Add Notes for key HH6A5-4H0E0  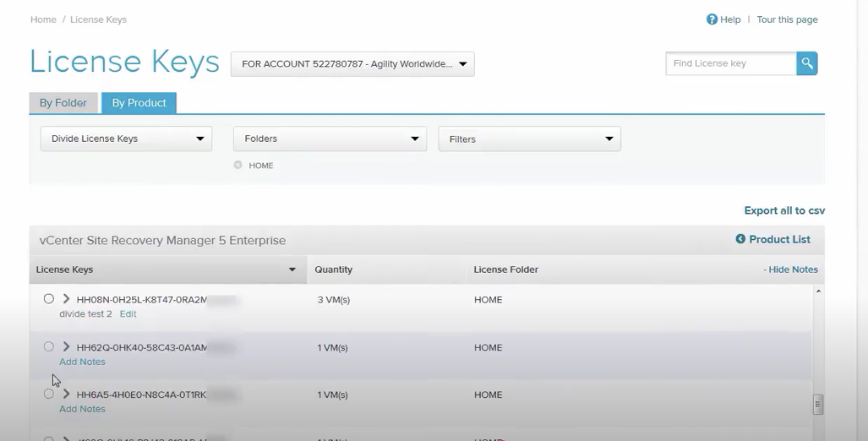[82, 409]
